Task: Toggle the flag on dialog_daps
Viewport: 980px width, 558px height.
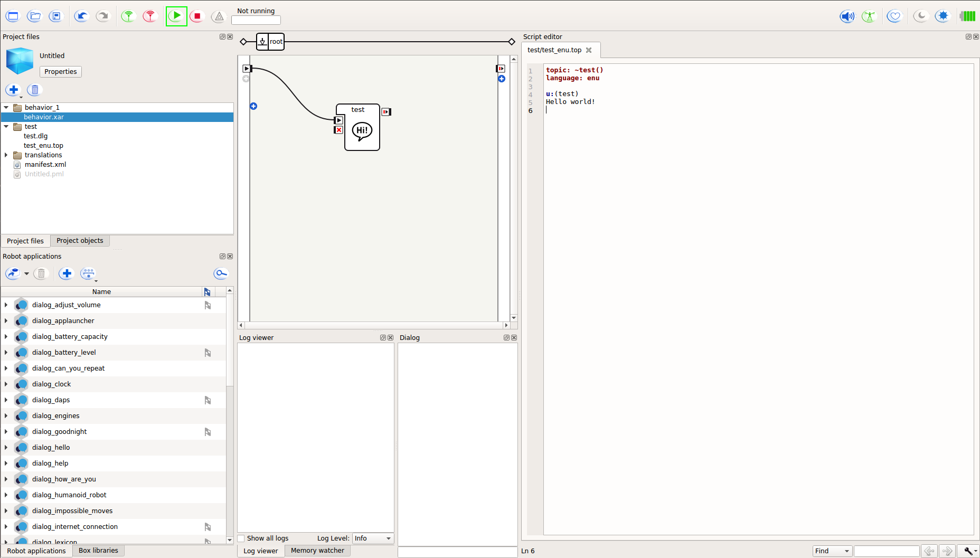Action: point(208,400)
